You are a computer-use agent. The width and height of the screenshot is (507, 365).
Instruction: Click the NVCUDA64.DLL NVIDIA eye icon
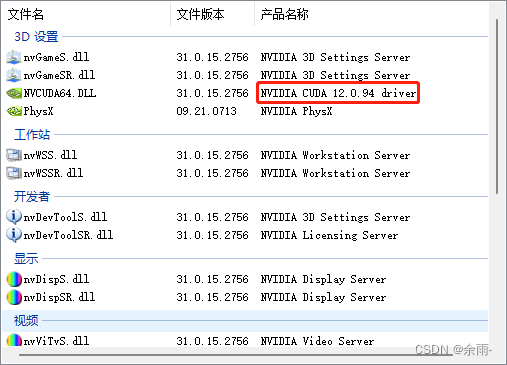14,93
